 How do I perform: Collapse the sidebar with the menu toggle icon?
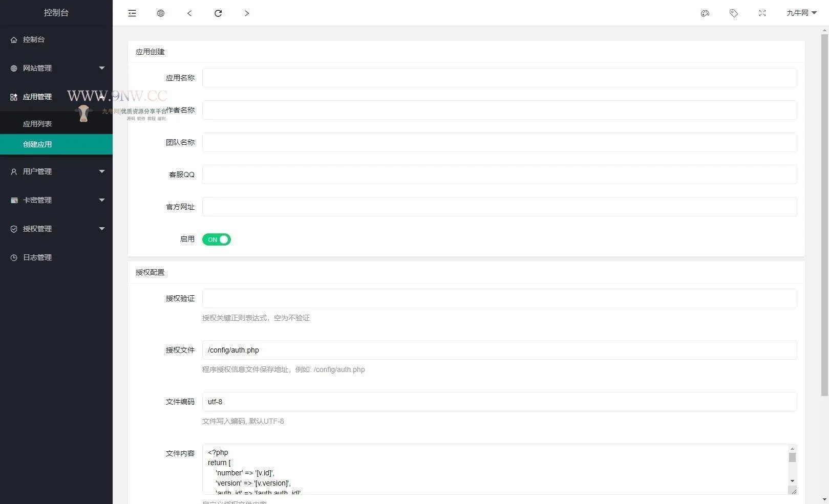point(132,13)
